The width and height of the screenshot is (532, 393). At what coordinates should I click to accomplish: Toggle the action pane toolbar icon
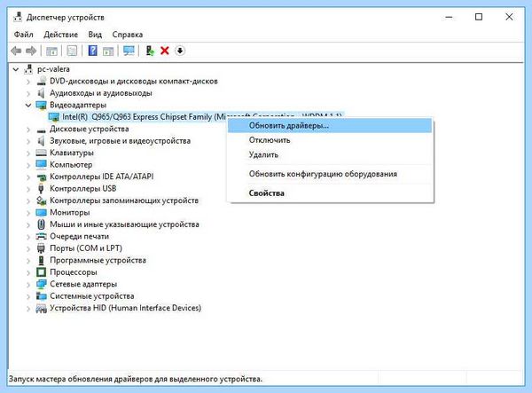point(108,51)
